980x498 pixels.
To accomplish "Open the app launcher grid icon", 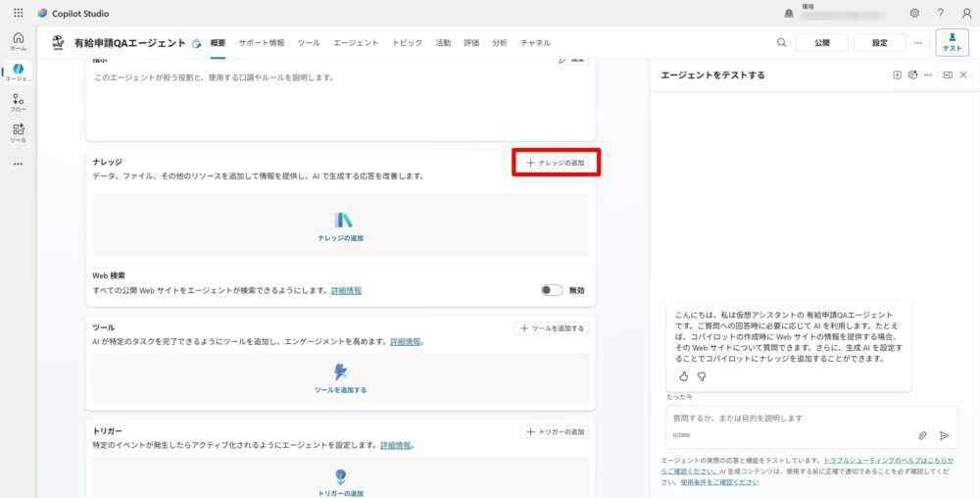I will tap(18, 14).
